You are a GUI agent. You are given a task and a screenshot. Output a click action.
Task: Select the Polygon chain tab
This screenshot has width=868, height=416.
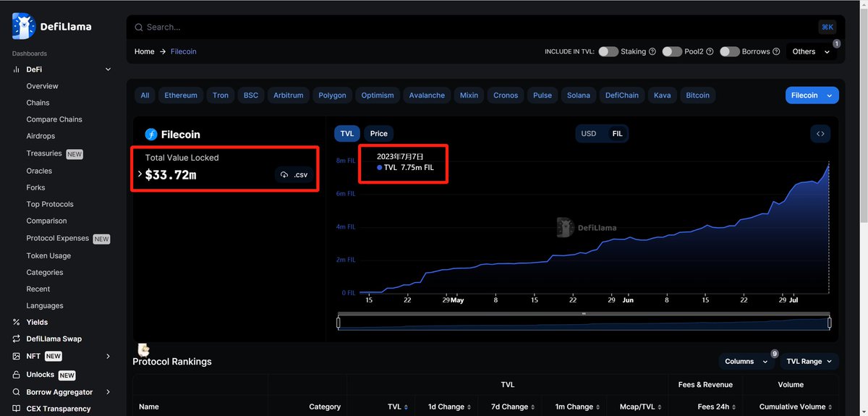tap(333, 95)
